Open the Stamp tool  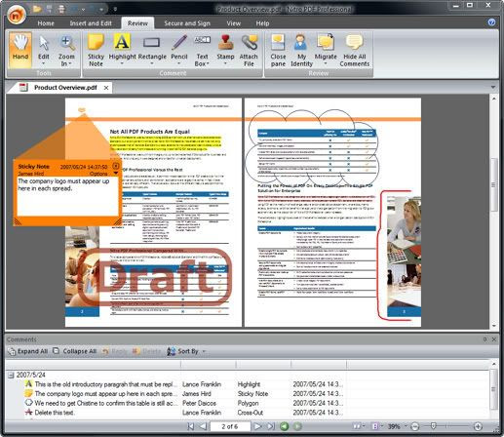225,51
